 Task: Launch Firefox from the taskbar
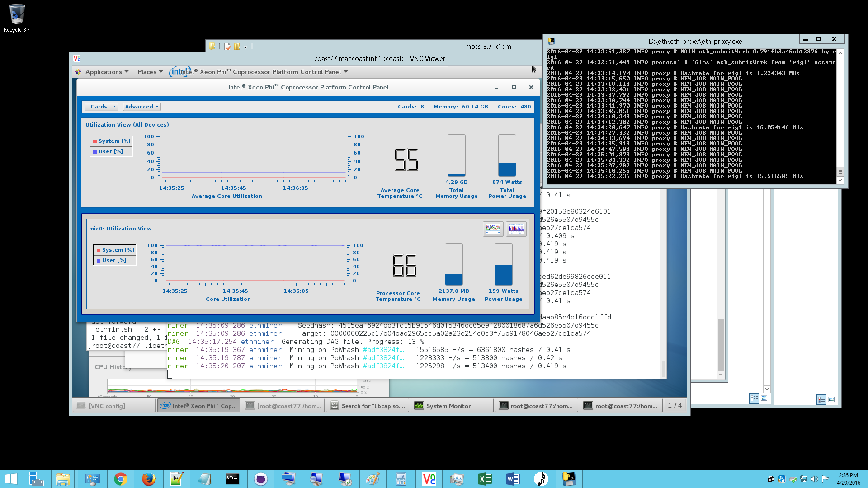(x=148, y=479)
